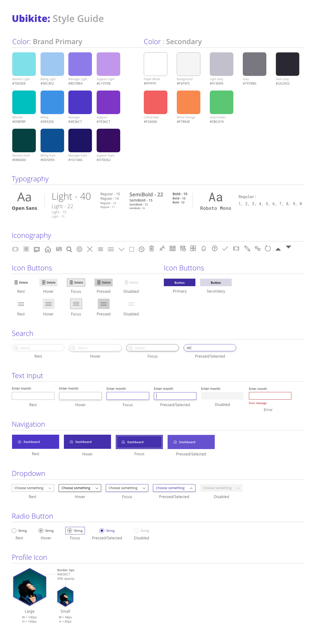Click the add-screen rectangle icon after the checkmark
Viewport: 330px width, 644px height.
[236, 248]
